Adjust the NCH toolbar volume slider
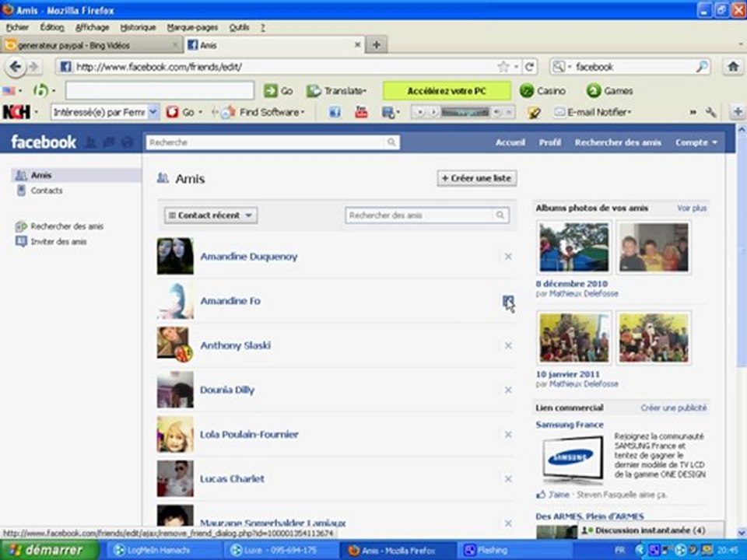This screenshot has width=747, height=560. click(465, 112)
